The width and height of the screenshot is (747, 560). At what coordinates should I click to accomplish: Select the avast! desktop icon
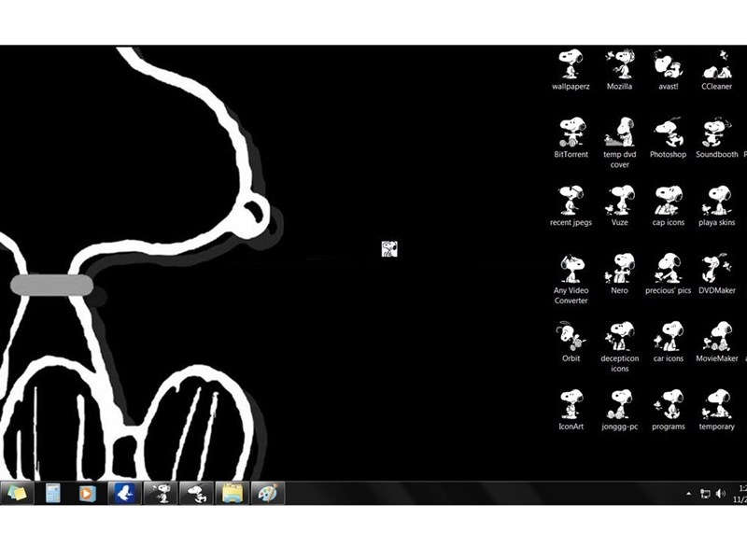[668, 69]
